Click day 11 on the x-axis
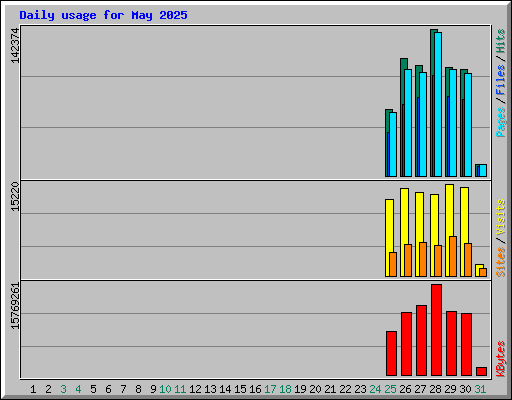 pyautogui.click(x=180, y=389)
